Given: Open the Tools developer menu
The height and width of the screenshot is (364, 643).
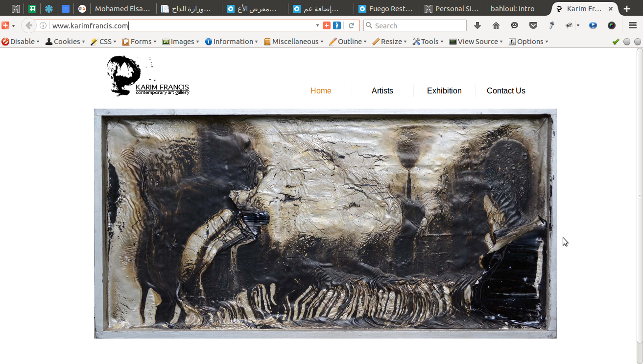Looking at the screenshot, I should pos(428,42).
